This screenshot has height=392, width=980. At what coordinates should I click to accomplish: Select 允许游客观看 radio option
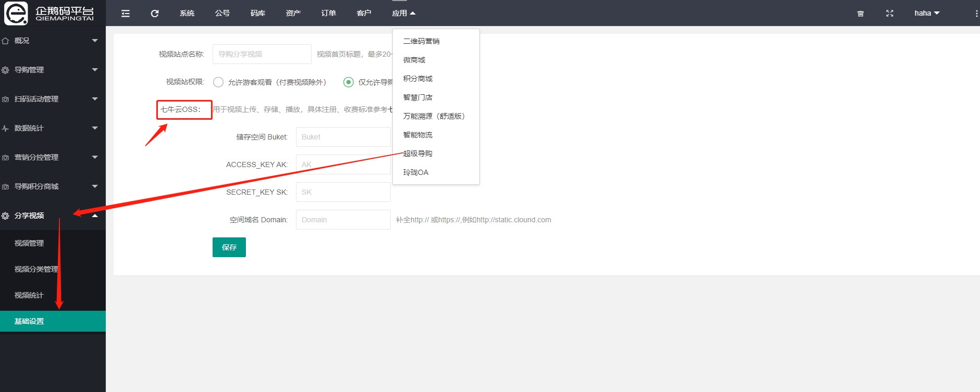(218, 82)
